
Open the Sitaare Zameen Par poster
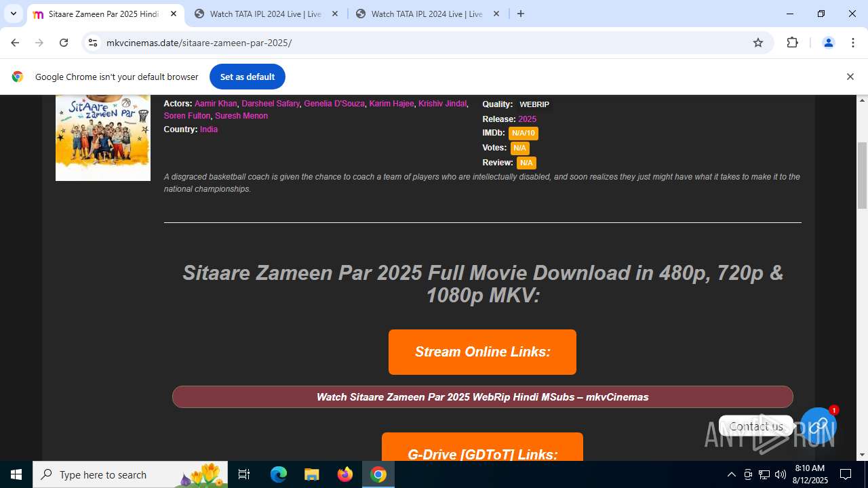pyautogui.click(x=103, y=138)
